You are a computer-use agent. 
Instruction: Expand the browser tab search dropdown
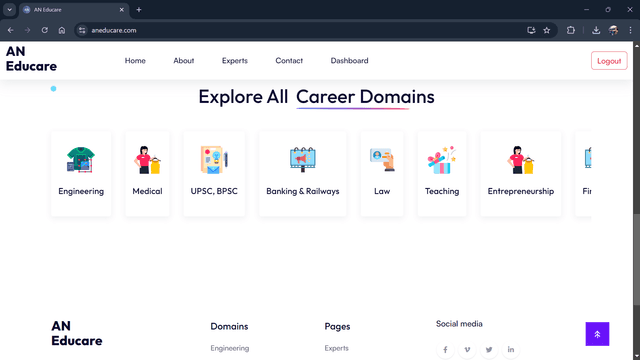click(x=9, y=10)
